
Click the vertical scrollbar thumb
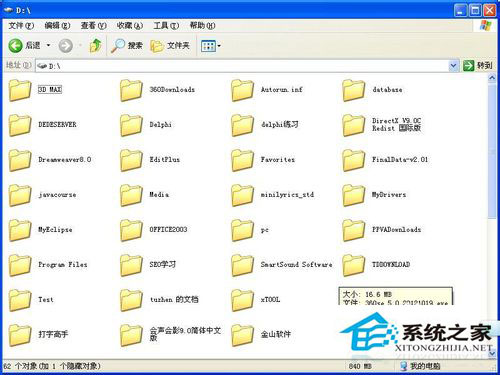492,152
